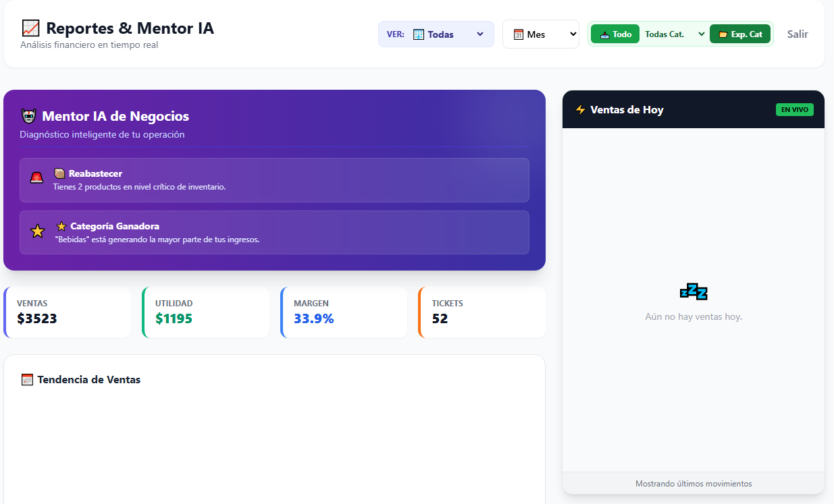The width and height of the screenshot is (834, 504).
Task: Click the lightning bolt icon in Ventas de Hoy
Action: pos(580,110)
